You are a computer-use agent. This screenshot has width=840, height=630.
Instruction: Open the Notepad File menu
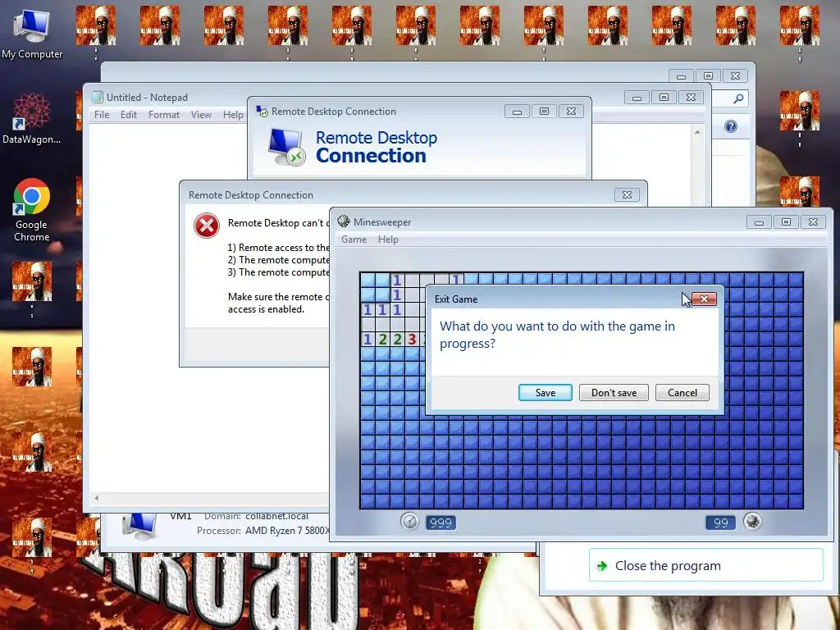(x=102, y=115)
